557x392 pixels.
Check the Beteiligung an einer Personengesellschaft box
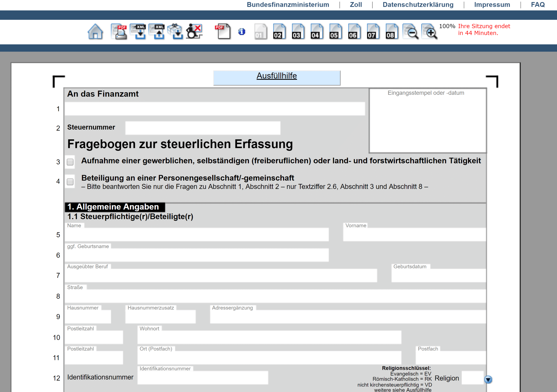pyautogui.click(x=70, y=182)
